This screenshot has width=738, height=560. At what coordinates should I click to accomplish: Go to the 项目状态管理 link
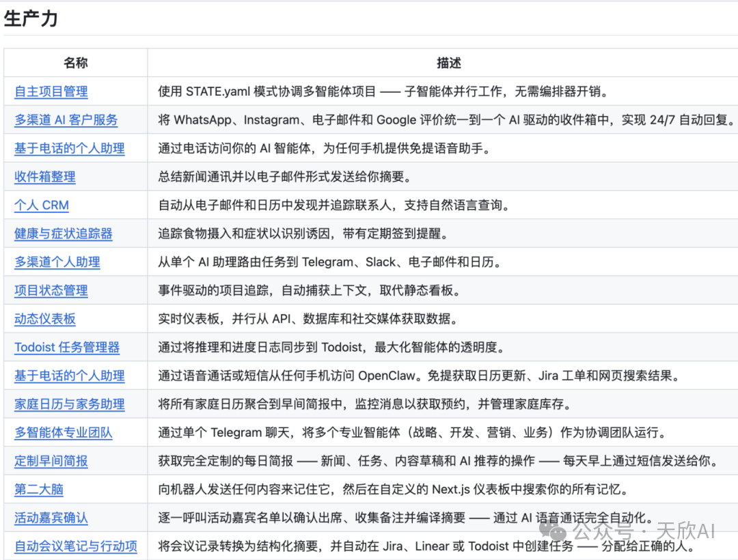[51, 291]
